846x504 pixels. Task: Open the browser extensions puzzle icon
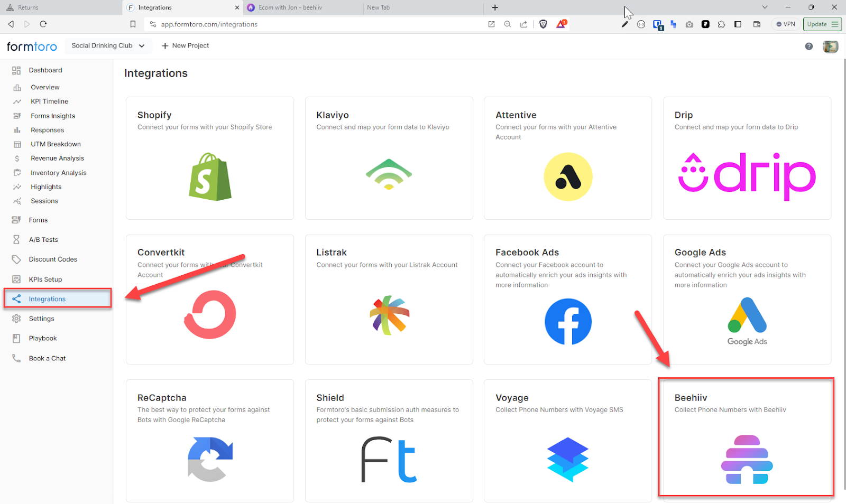[x=721, y=24]
